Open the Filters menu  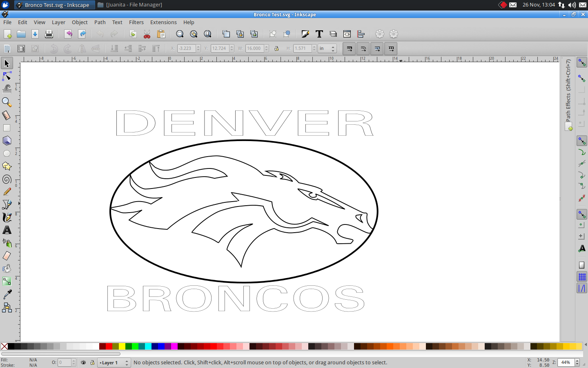click(136, 22)
